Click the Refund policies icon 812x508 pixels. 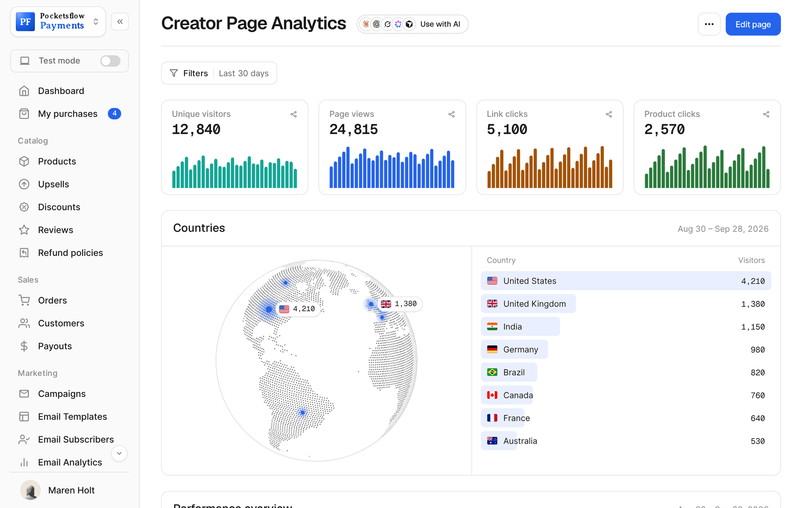tap(24, 253)
